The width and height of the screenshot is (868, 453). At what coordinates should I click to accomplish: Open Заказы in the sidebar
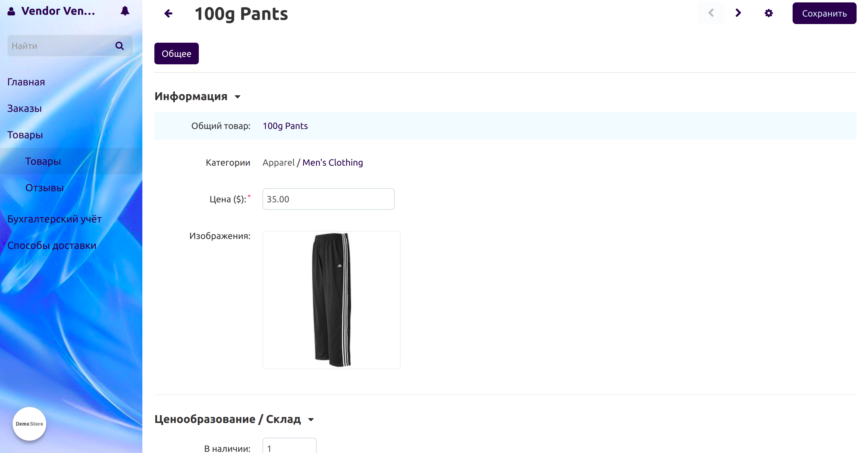tap(25, 109)
